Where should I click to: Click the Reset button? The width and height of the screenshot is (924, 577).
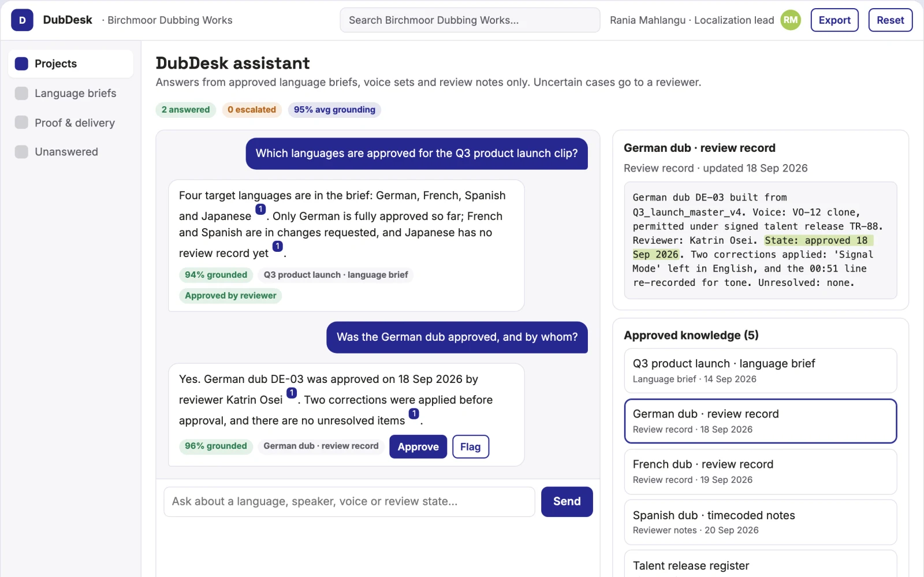coord(891,20)
